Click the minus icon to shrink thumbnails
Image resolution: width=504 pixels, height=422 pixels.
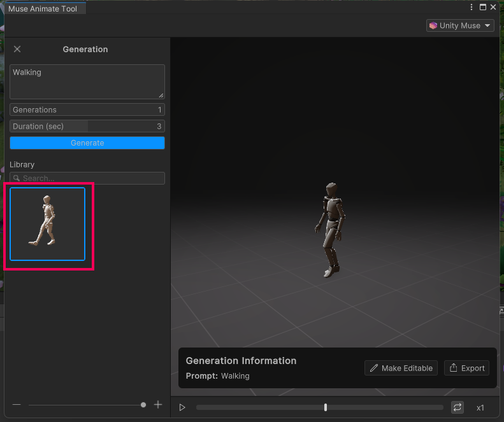click(x=17, y=405)
